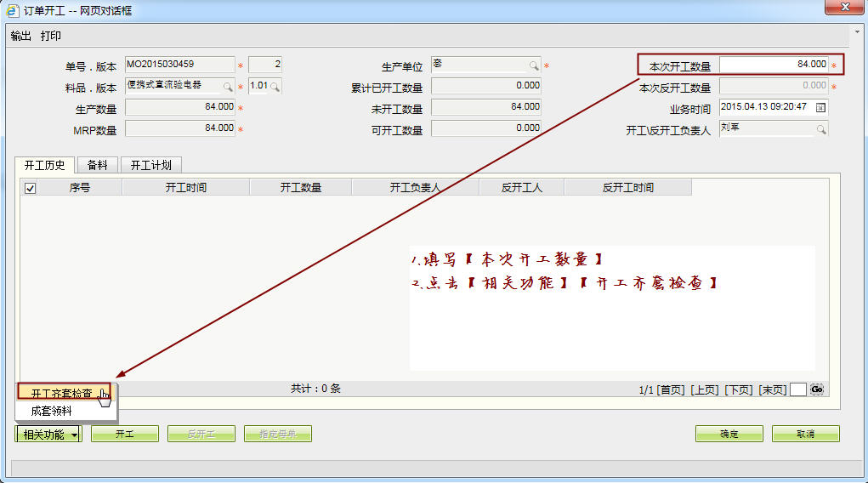Go to last page via [末页]
868x483 pixels.
[773, 390]
